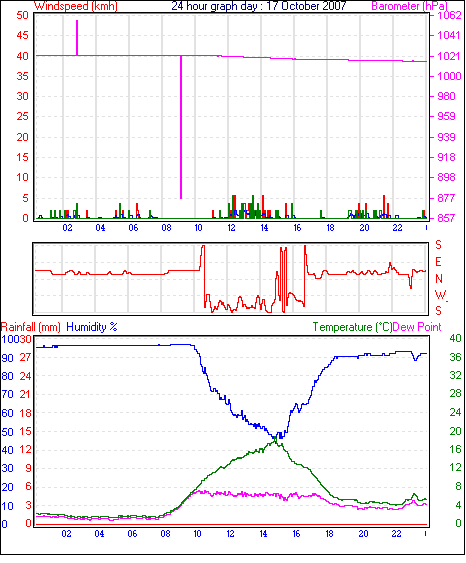Click the 12 hour tick on the windspeed graph

tap(231, 228)
